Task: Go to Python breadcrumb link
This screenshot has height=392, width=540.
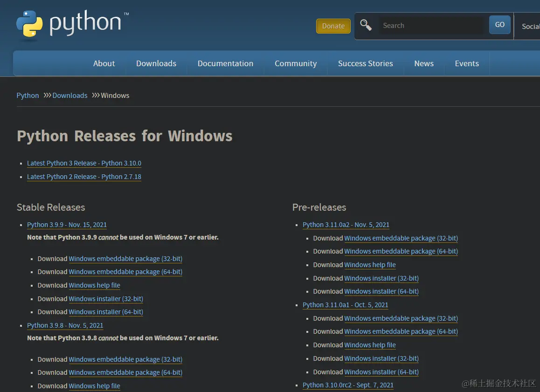Action: point(28,96)
